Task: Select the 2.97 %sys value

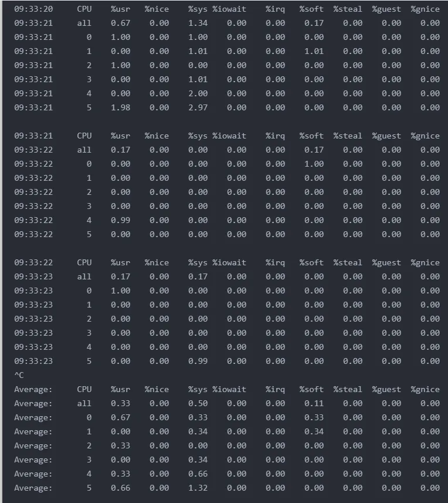Action: point(198,107)
